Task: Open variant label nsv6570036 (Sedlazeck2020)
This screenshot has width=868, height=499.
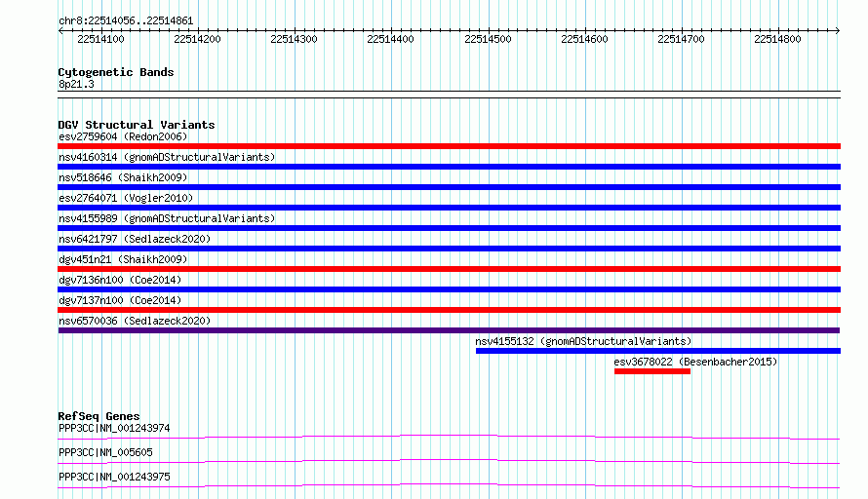Action: pos(135,321)
